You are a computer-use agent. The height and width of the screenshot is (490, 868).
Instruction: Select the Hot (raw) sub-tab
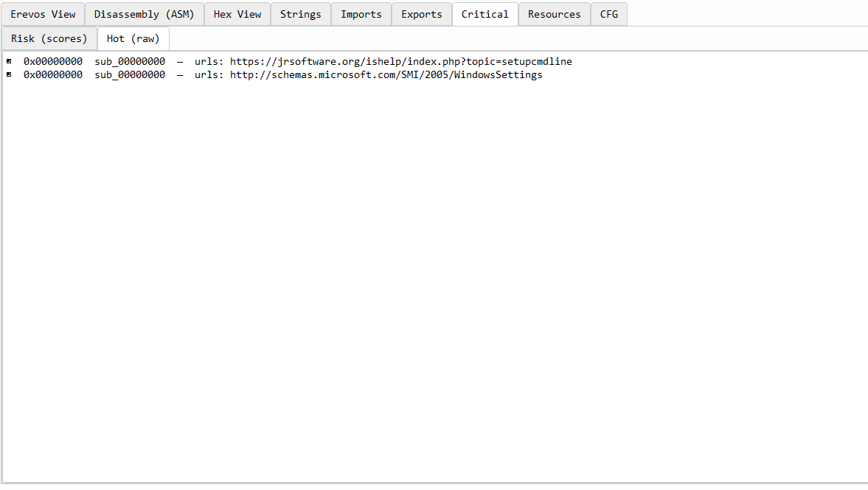click(x=133, y=38)
